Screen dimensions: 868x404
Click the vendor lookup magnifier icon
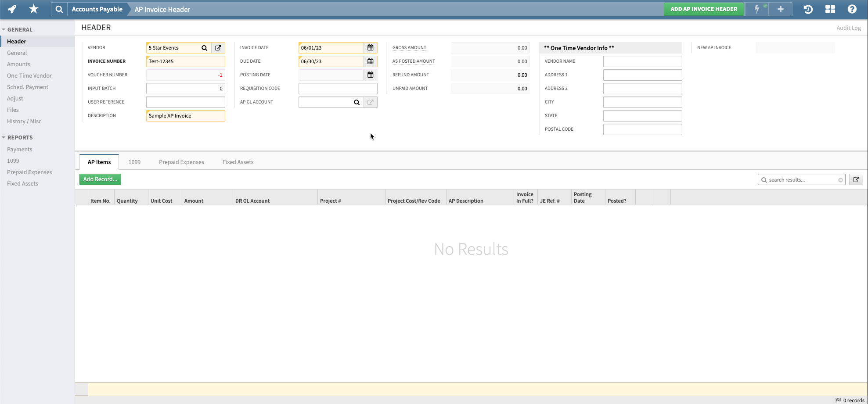click(204, 47)
